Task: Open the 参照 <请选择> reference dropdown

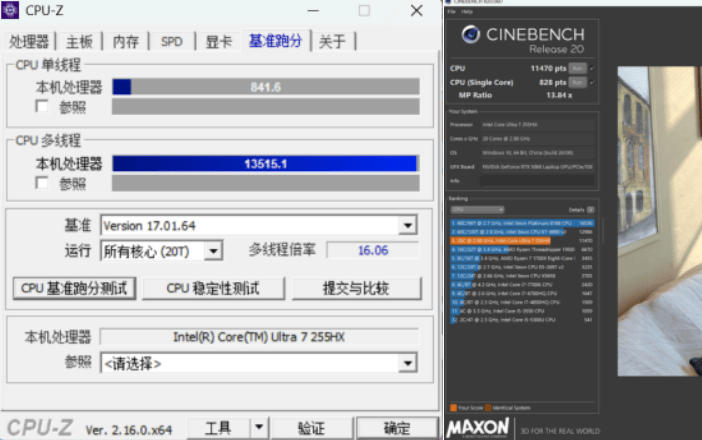Action: tap(407, 363)
